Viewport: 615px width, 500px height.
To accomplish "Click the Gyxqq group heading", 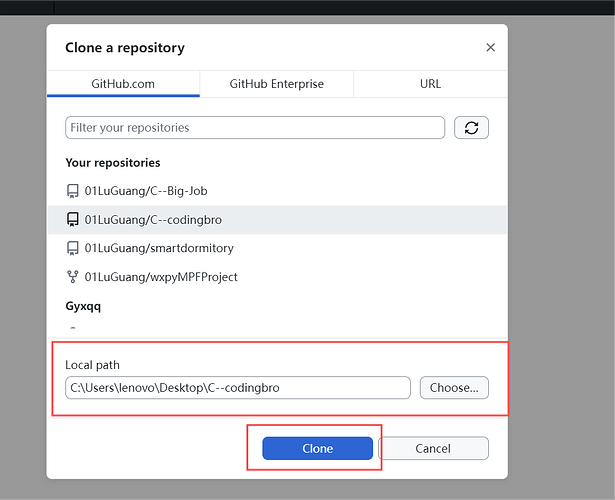I will pyautogui.click(x=83, y=306).
